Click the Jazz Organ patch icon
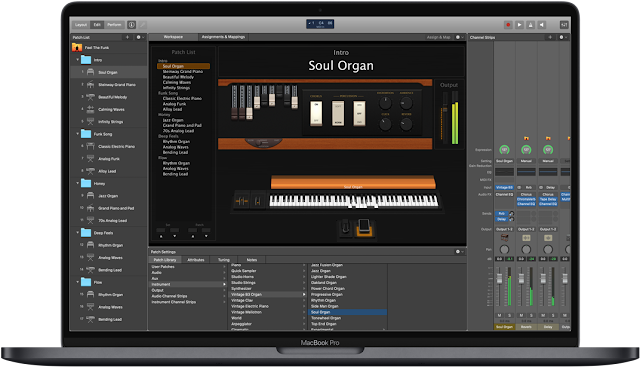This screenshot has width=640, height=367. [x=90, y=196]
